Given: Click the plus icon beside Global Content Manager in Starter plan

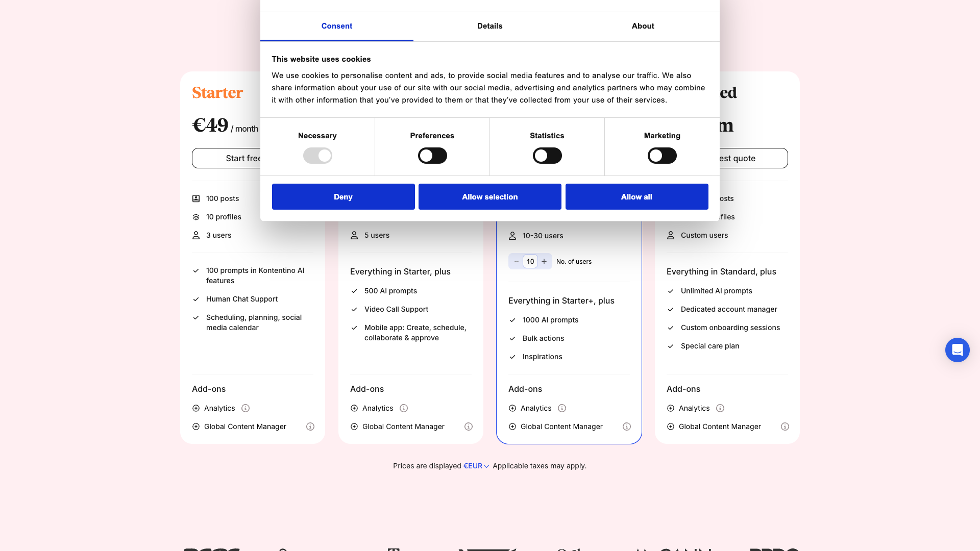Looking at the screenshot, I should click(195, 427).
